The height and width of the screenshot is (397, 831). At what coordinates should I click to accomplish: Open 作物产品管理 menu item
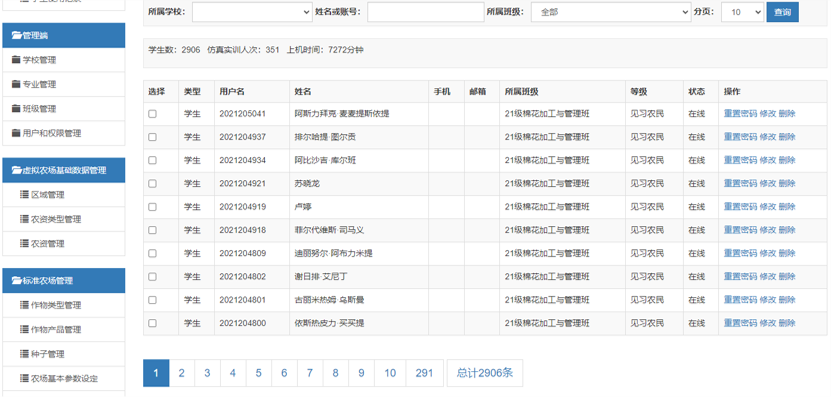[x=64, y=329]
